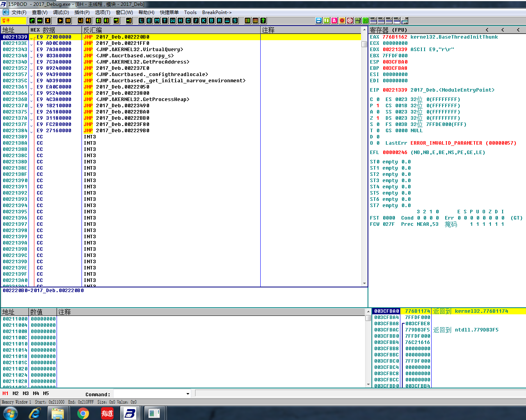Restart the debugged program from toolbar
Viewport: 526px width, 420px height.
[40, 20]
